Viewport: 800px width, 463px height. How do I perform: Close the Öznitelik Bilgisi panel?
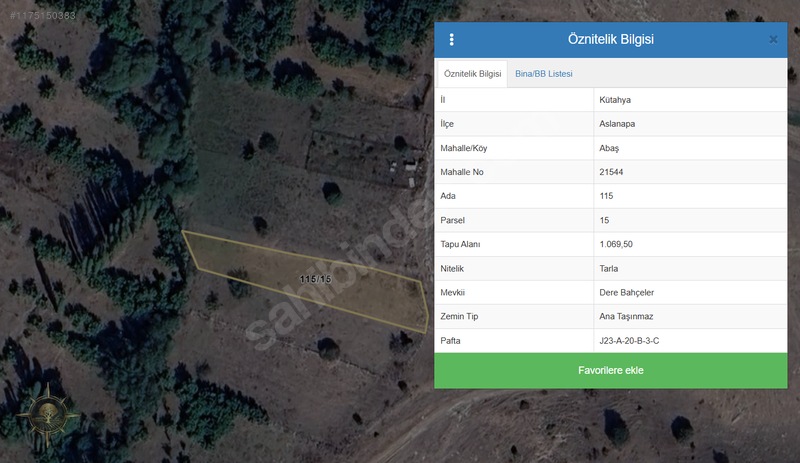pos(773,40)
